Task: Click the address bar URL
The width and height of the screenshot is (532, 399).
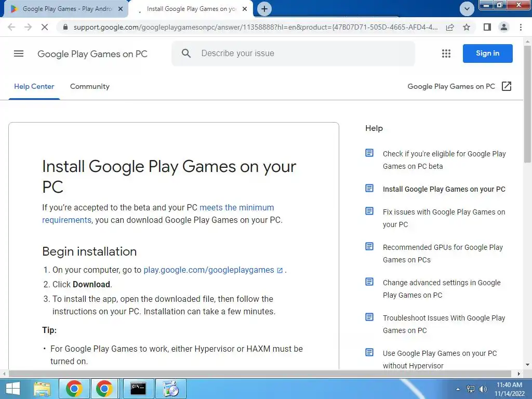Action: [255, 27]
